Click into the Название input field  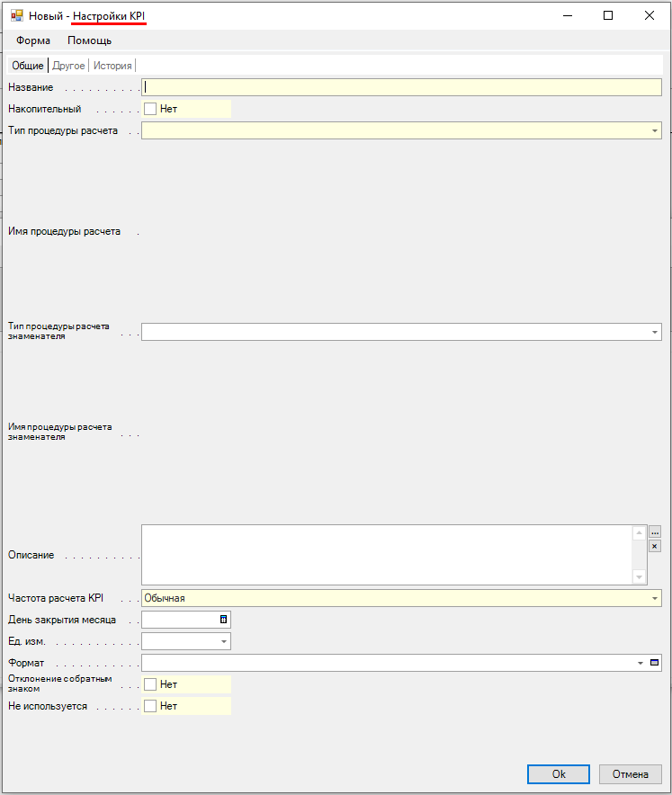tap(401, 87)
